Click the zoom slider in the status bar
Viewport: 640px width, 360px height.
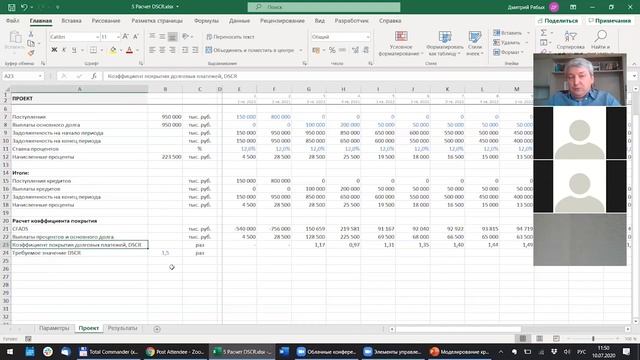coord(593,339)
